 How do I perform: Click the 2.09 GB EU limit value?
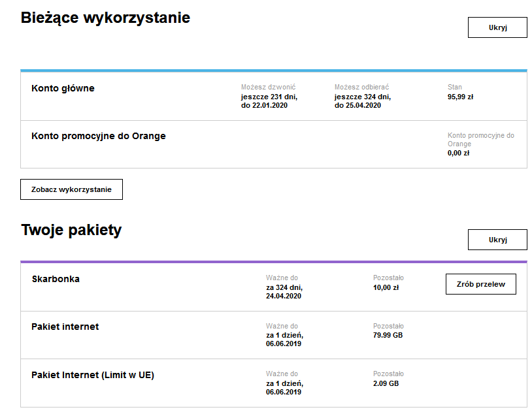point(386,383)
